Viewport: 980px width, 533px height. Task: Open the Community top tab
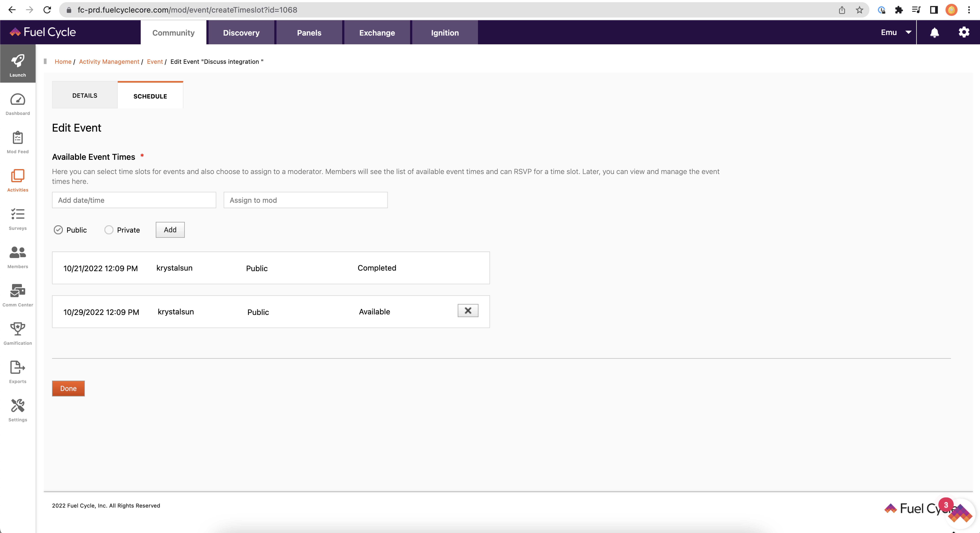click(x=173, y=33)
